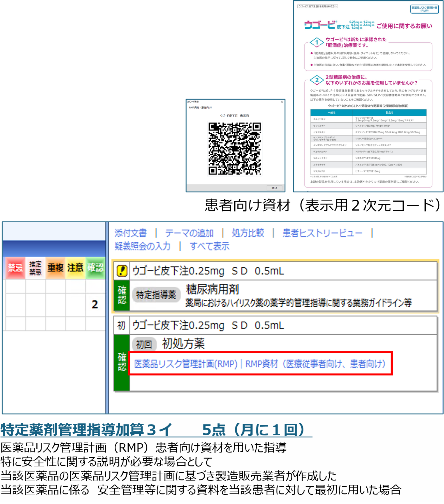Open the 処方比較 link
Image resolution: width=444 pixels, height=504 pixels.
coord(248,233)
